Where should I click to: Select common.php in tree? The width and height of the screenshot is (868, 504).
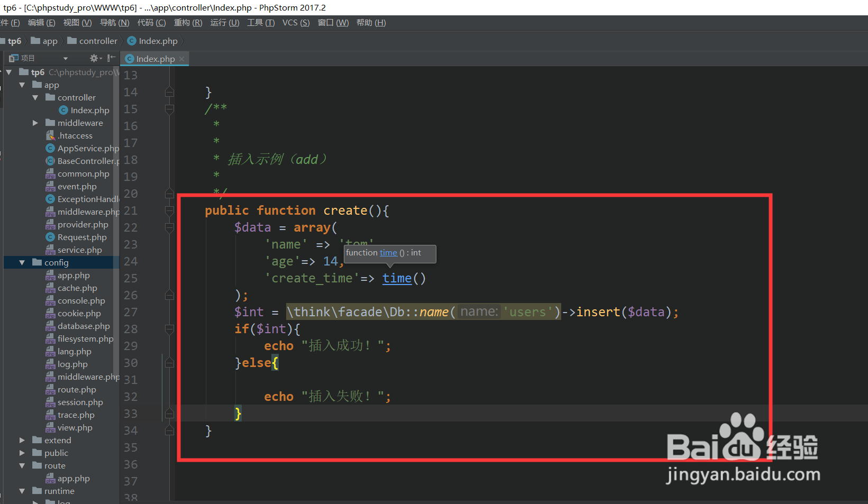[x=78, y=173]
